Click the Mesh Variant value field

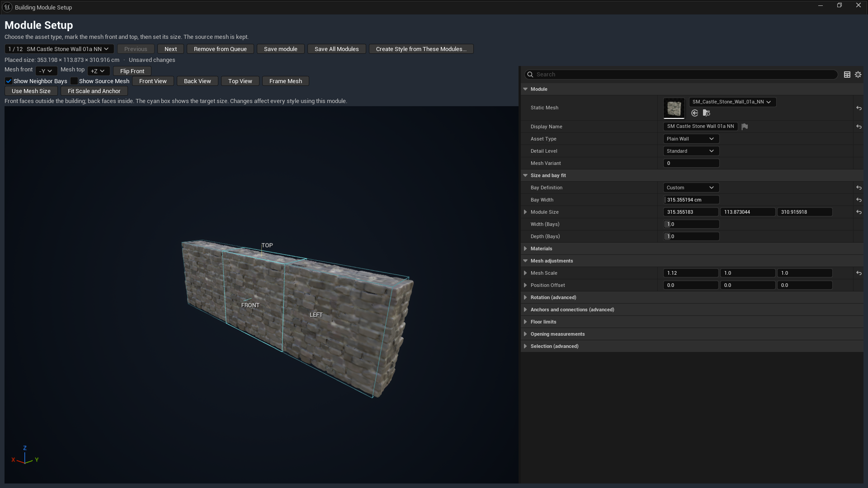(x=691, y=163)
